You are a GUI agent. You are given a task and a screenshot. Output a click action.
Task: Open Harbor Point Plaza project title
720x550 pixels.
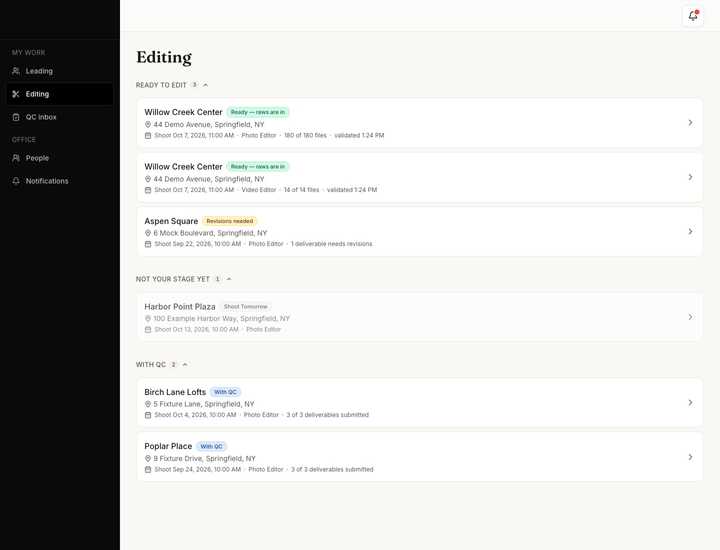(180, 306)
